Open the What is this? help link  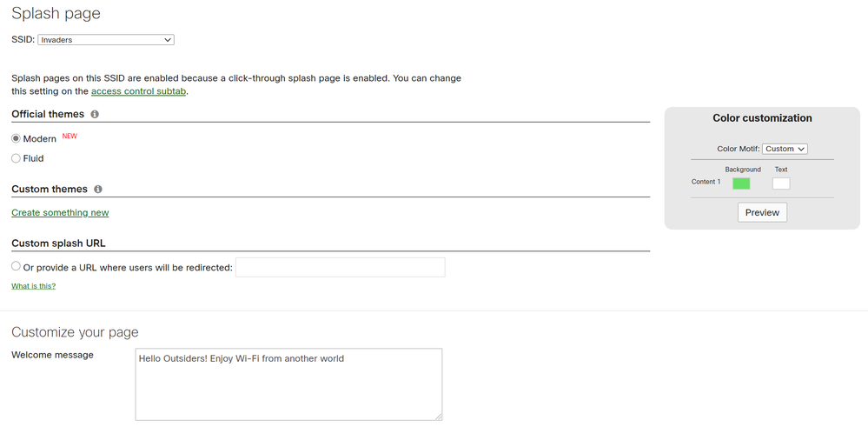[34, 286]
